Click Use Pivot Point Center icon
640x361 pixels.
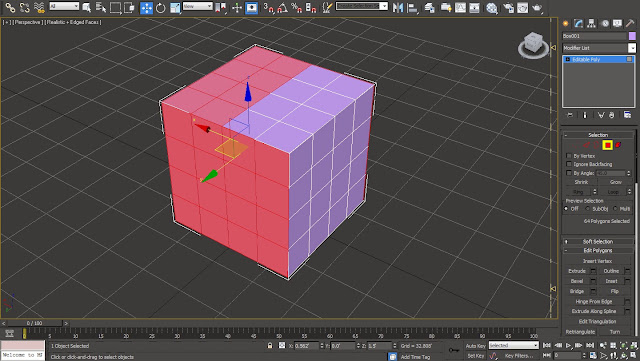(221, 7)
